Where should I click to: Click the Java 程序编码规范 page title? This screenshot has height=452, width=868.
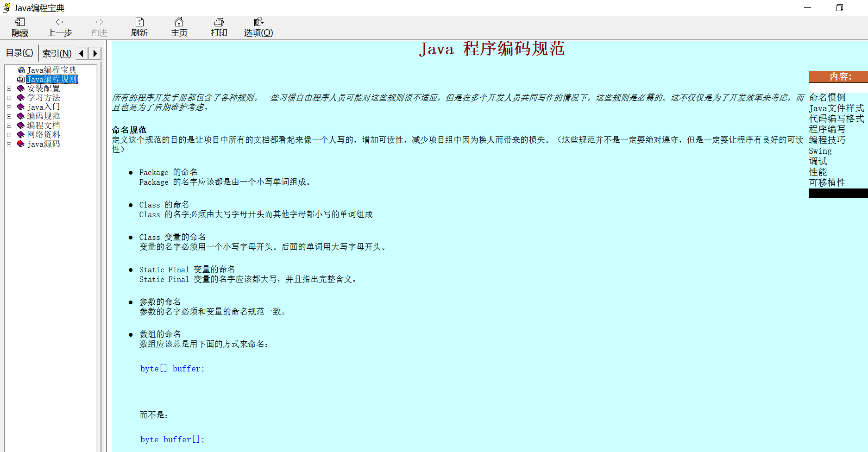[492, 49]
